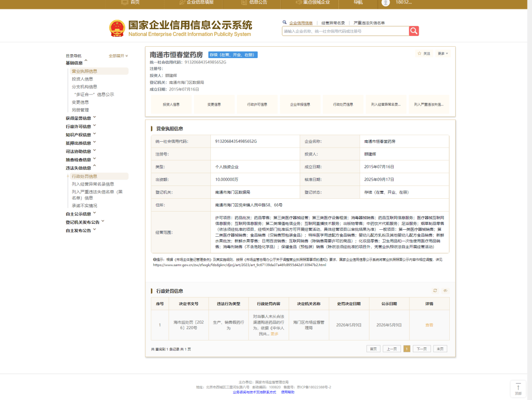Click the 行政许可信息 card button
Viewport: 532px width, 400px height.
click(257, 104)
